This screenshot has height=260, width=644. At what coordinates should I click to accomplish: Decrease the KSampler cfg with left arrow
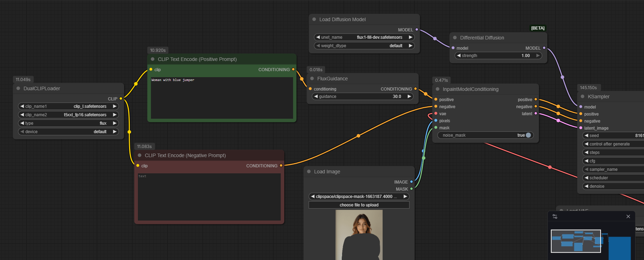(x=587, y=161)
